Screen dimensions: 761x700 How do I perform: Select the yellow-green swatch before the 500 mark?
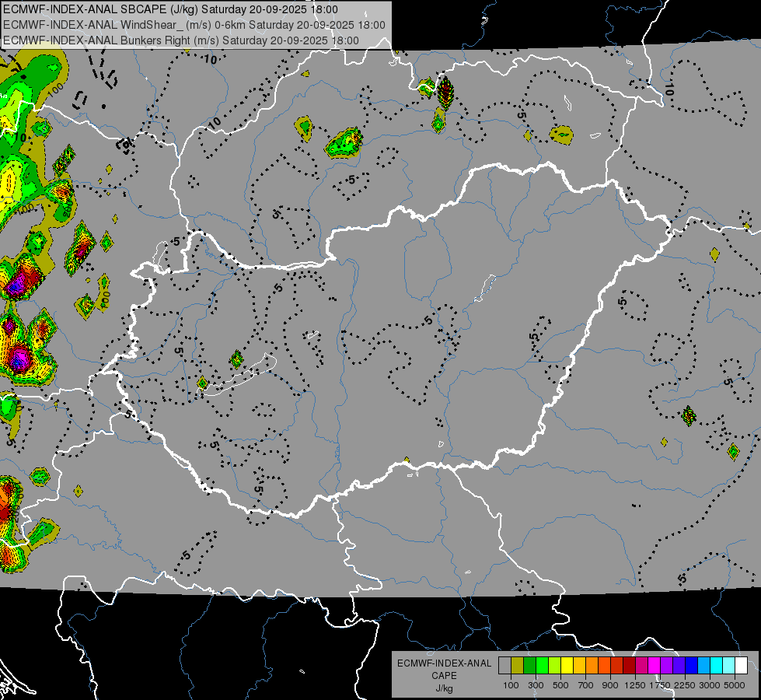pos(555,666)
